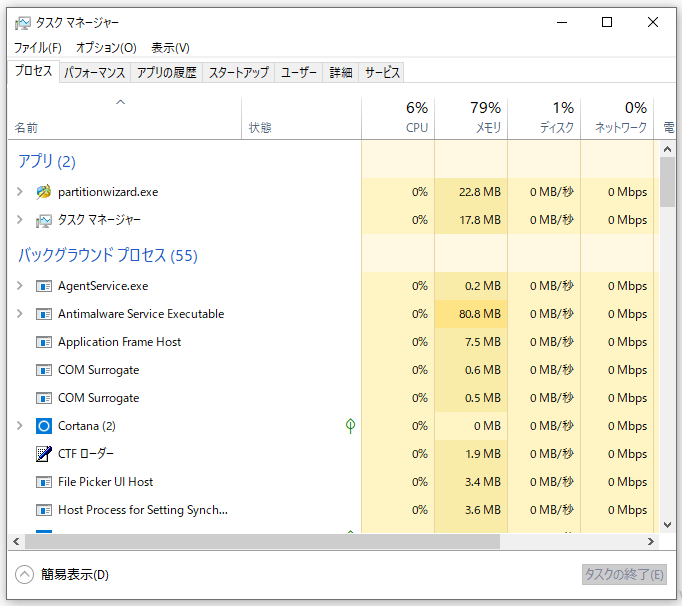Switch to the ユーザー tab
This screenshot has height=606, width=682.
[x=299, y=73]
